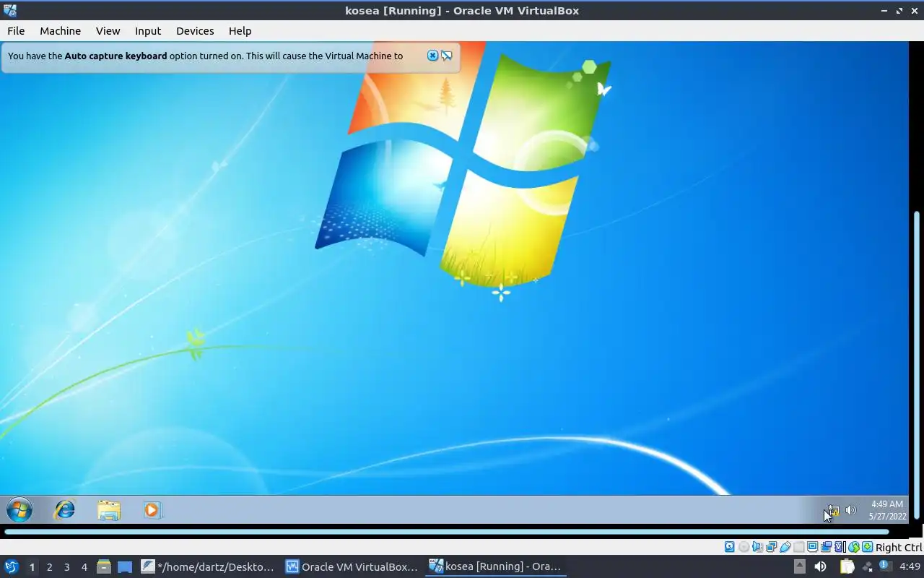Viewport: 924px width, 578px height.
Task: Switch to workspace 4
Action: 84,567
